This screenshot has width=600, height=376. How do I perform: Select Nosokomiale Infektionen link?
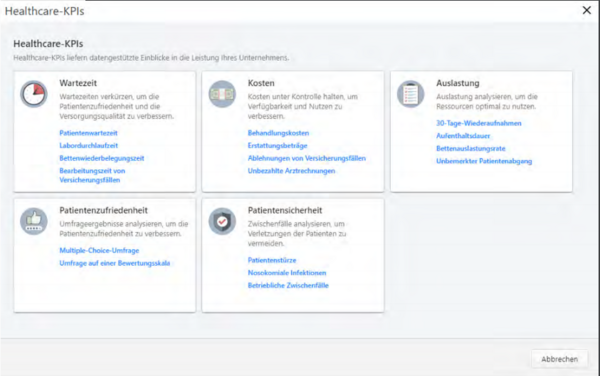pos(287,272)
